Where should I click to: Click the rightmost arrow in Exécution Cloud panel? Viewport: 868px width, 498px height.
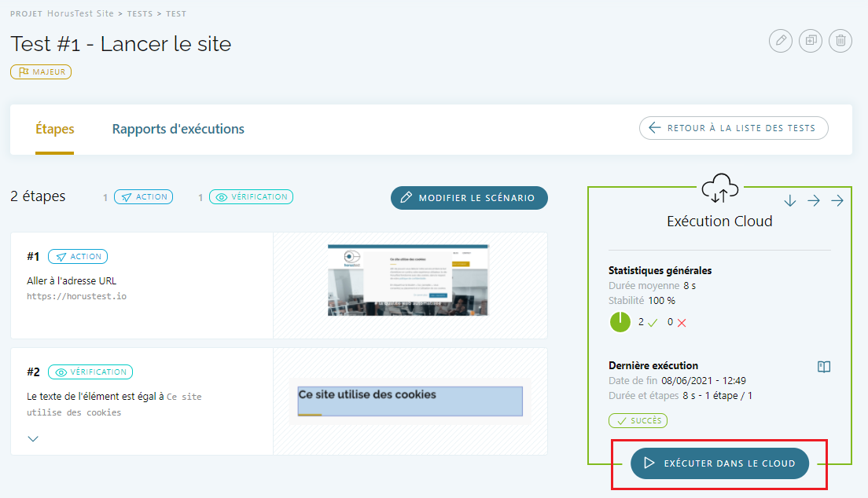tap(837, 201)
